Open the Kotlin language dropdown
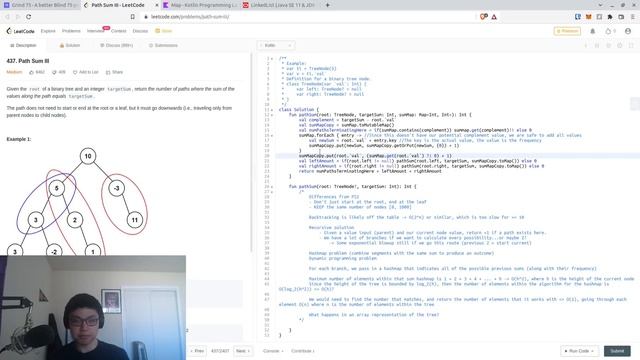The image size is (640, 360). pos(276,45)
